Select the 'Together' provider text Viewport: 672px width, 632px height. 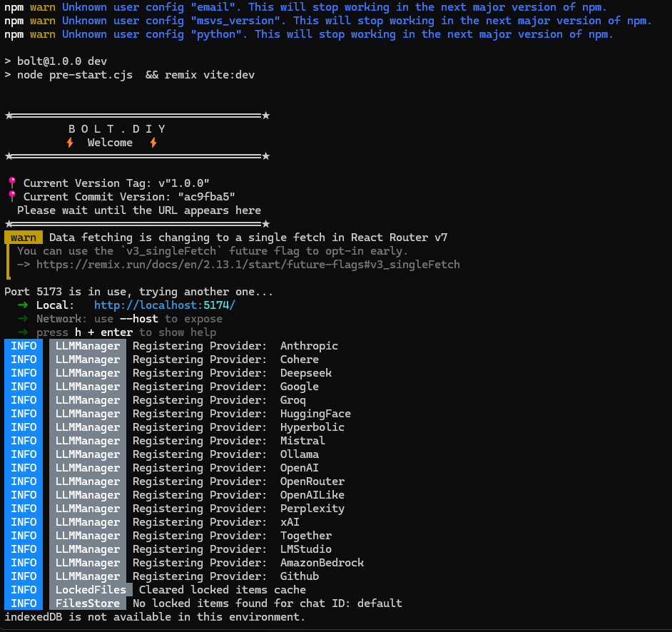coord(305,536)
